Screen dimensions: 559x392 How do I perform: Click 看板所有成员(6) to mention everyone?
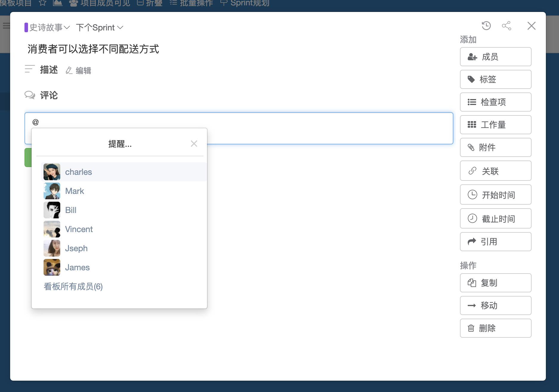[73, 286]
